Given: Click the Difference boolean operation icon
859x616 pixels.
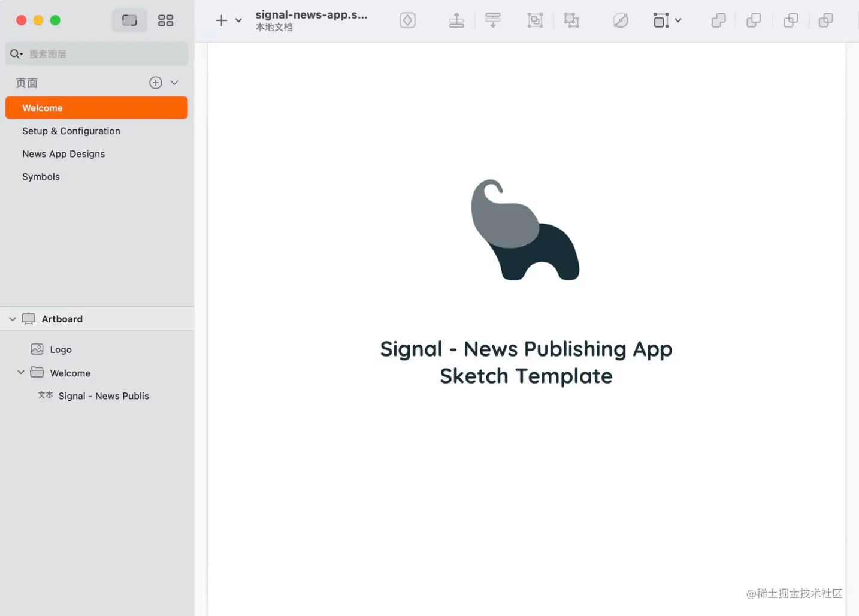Looking at the screenshot, I should point(826,20).
